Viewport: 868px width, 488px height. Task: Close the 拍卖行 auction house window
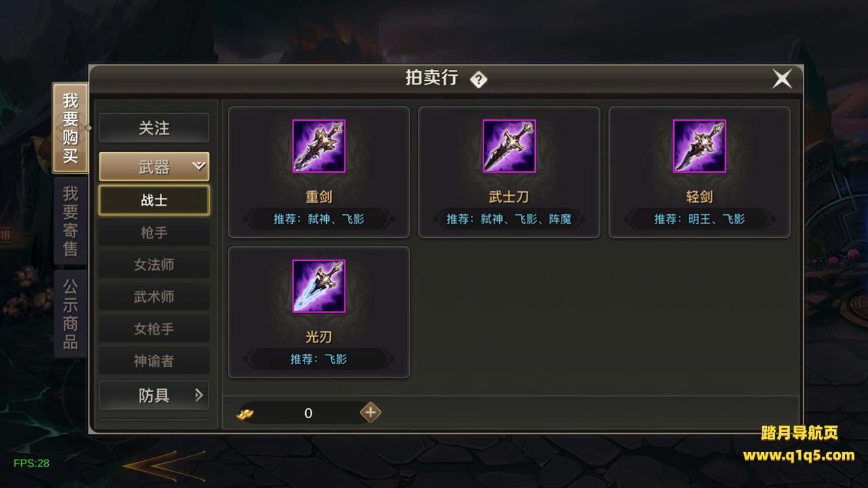point(782,79)
